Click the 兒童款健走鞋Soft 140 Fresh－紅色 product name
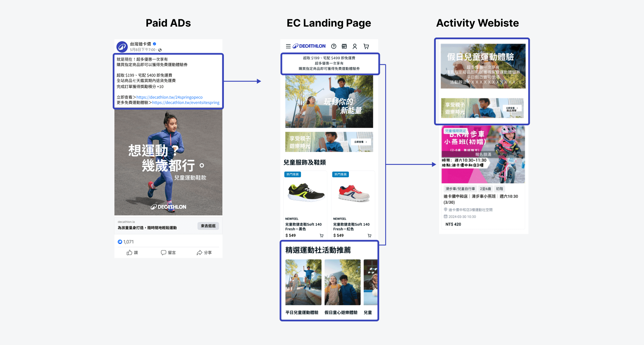Viewport: 644px width, 345px height. 351,227
